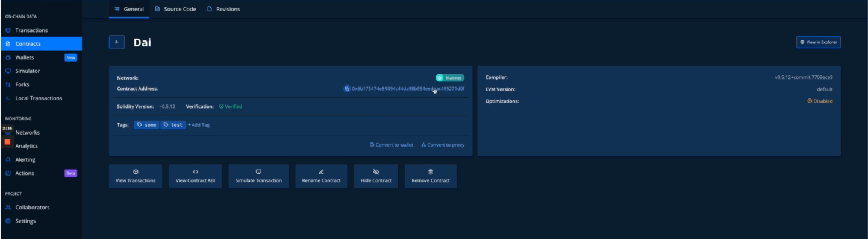Open Alerting page
The image size is (868, 239).
[x=25, y=160]
